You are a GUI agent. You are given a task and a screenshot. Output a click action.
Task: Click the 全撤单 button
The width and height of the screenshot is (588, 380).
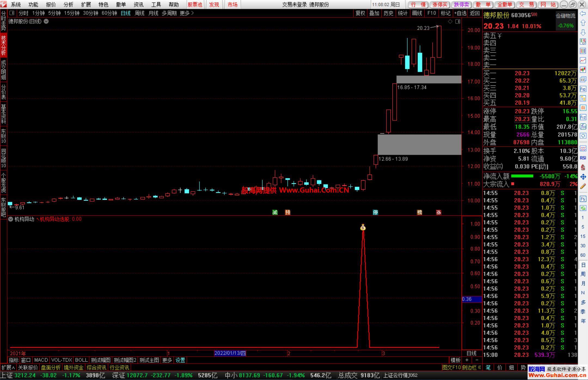(505, 5)
